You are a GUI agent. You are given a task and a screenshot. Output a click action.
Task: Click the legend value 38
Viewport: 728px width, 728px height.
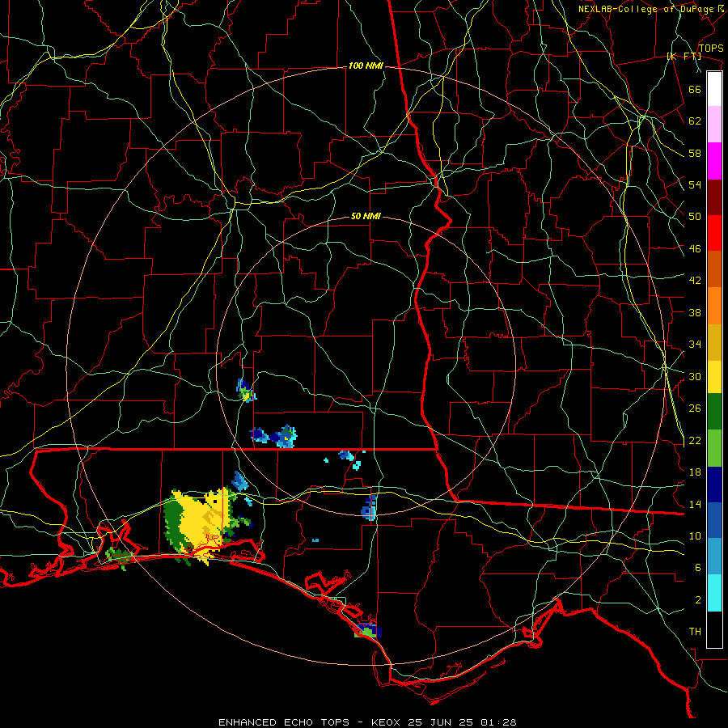695,312
